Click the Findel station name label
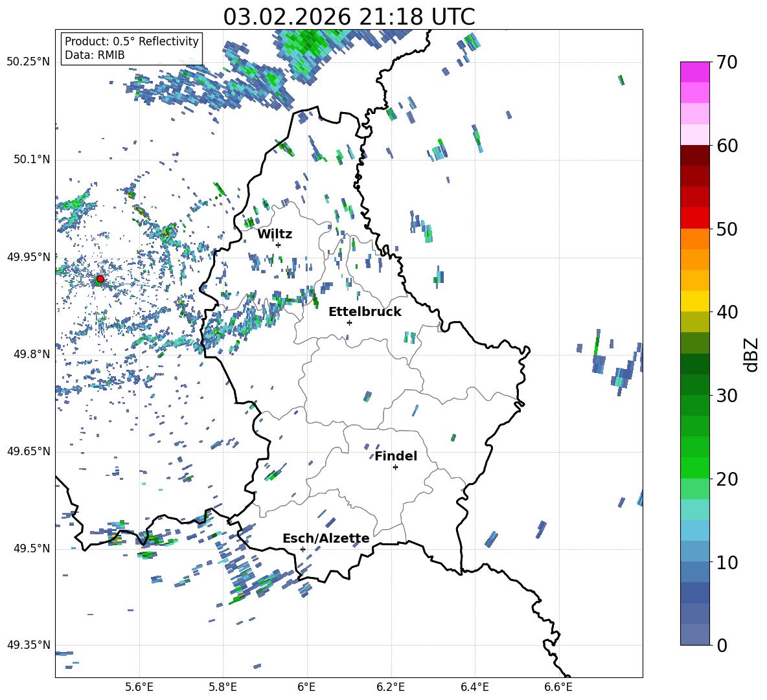Screen dimensions: 767x700 coord(396,456)
